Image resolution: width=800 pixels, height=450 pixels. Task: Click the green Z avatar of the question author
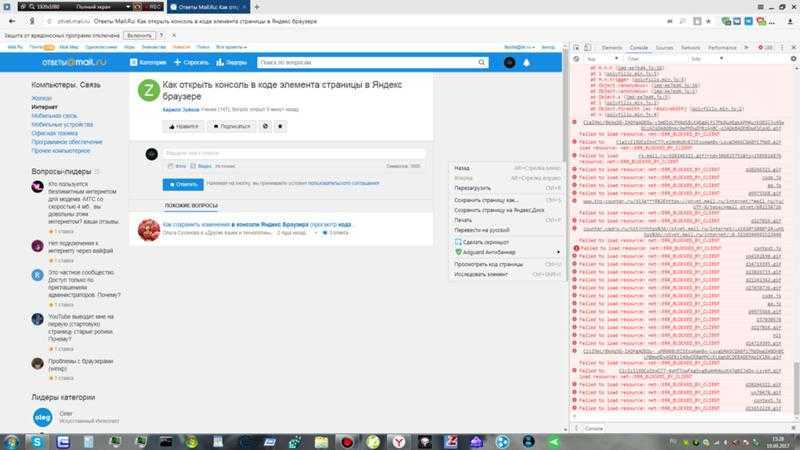click(x=149, y=90)
